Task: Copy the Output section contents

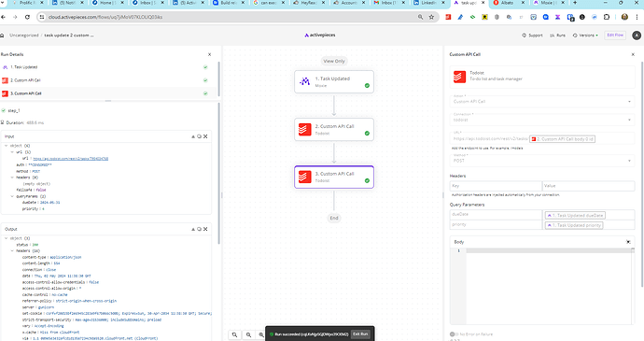Action: click(199, 229)
